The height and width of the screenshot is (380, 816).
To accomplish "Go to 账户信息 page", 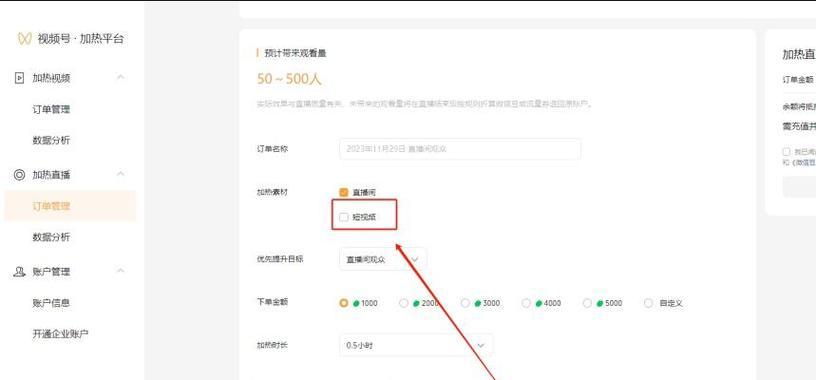I will (x=51, y=303).
